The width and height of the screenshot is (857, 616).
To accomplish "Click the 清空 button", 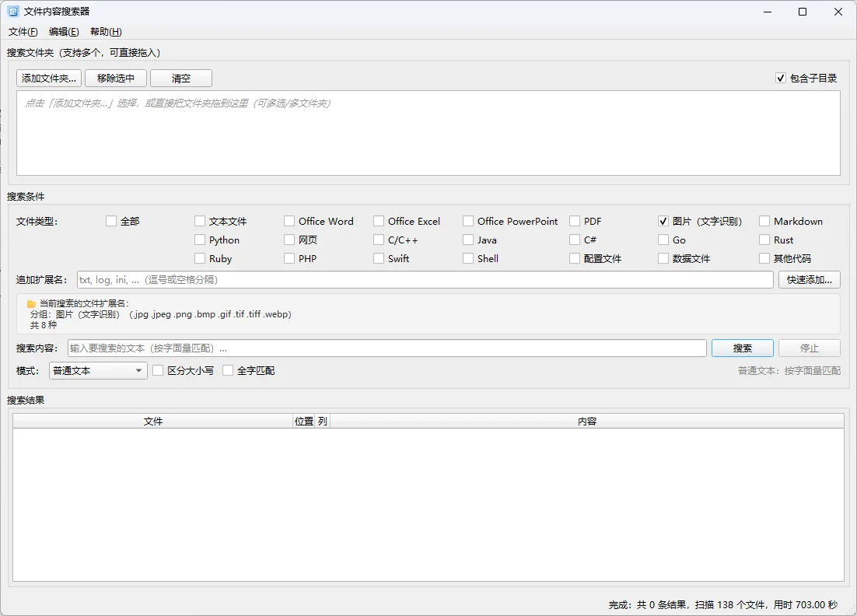I will click(181, 78).
